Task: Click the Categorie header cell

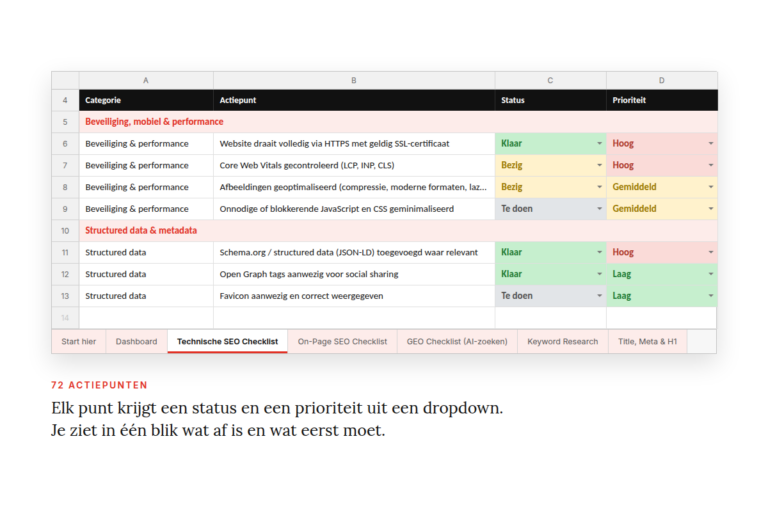Action: pyautogui.click(x=146, y=100)
